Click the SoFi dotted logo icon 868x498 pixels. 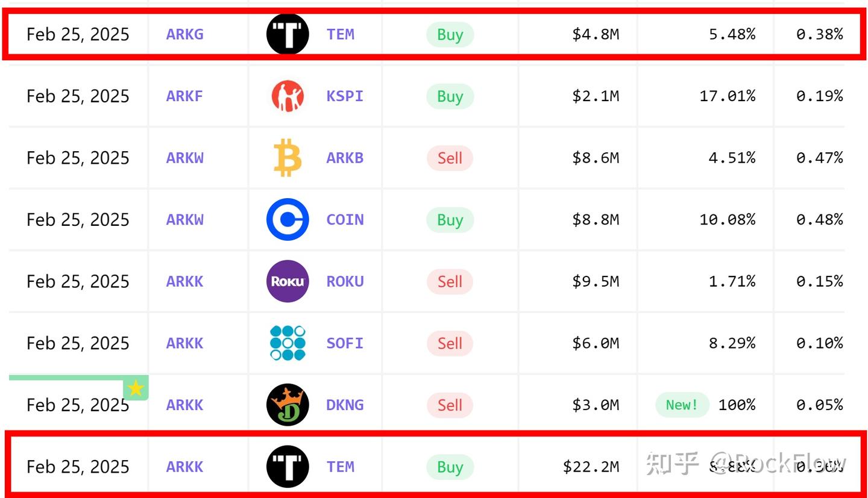(288, 343)
